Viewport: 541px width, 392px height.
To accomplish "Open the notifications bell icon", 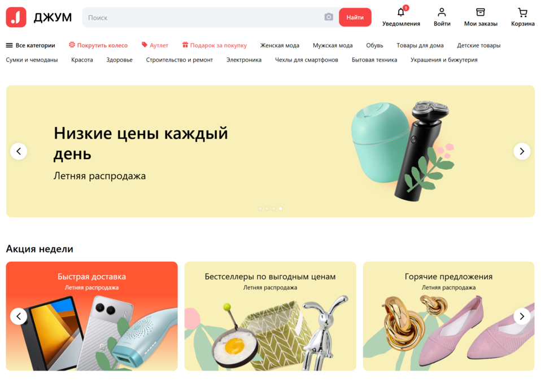I will click(x=400, y=12).
